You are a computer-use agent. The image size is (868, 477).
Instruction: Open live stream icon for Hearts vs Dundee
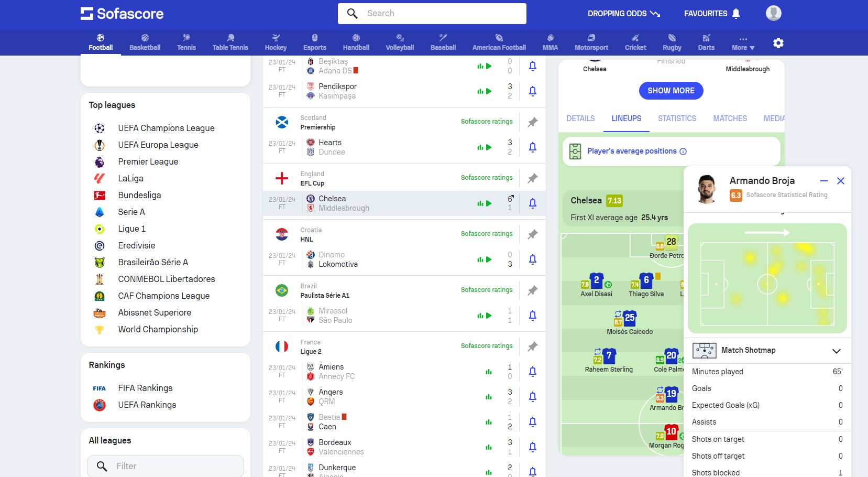pos(488,147)
